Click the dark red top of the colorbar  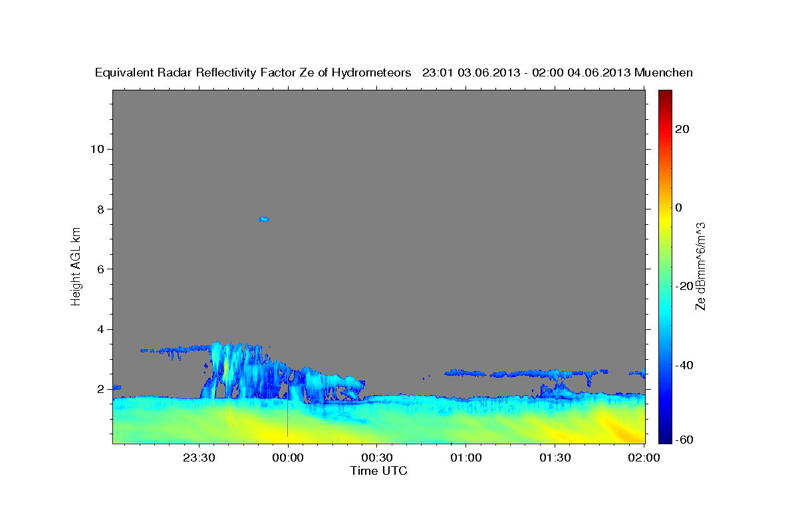(665, 94)
